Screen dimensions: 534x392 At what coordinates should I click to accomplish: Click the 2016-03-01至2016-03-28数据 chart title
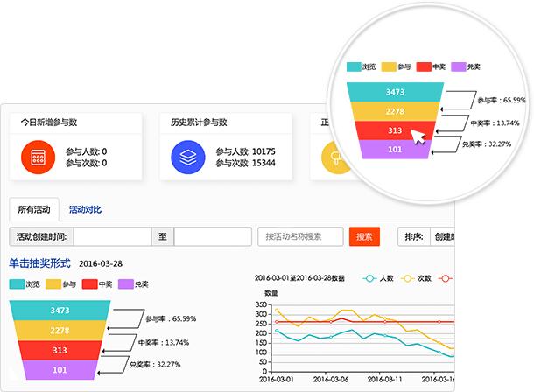point(299,278)
